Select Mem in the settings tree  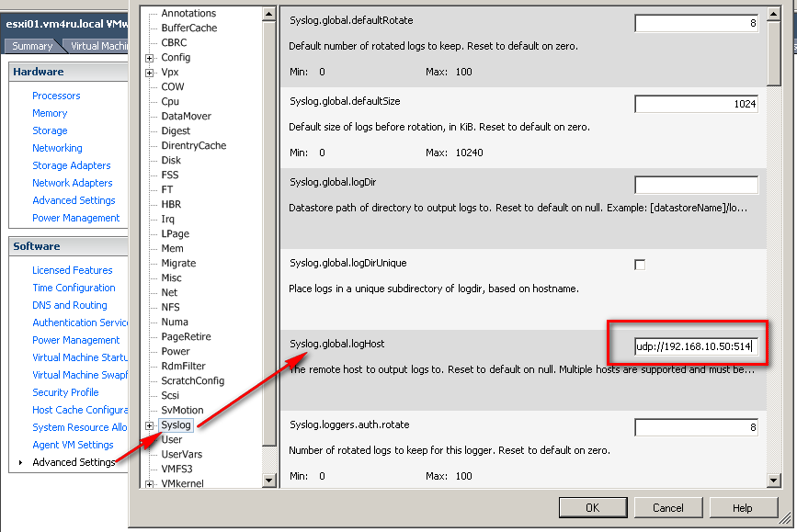[x=172, y=248]
